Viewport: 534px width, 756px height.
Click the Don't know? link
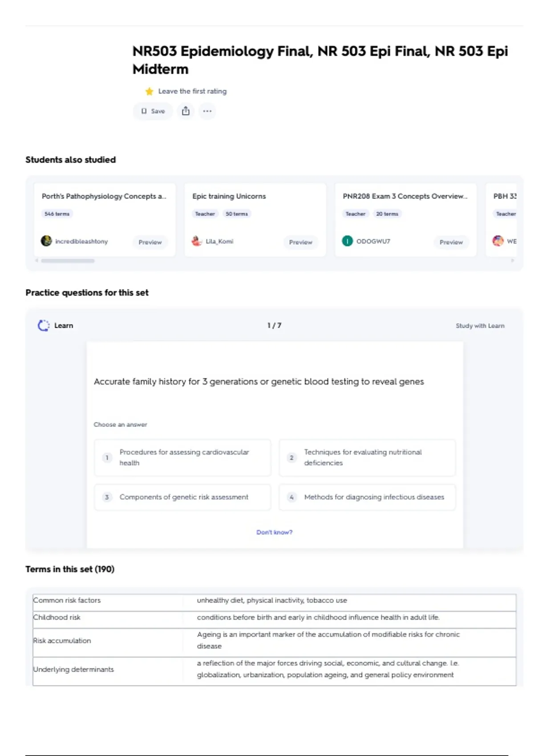click(x=274, y=532)
